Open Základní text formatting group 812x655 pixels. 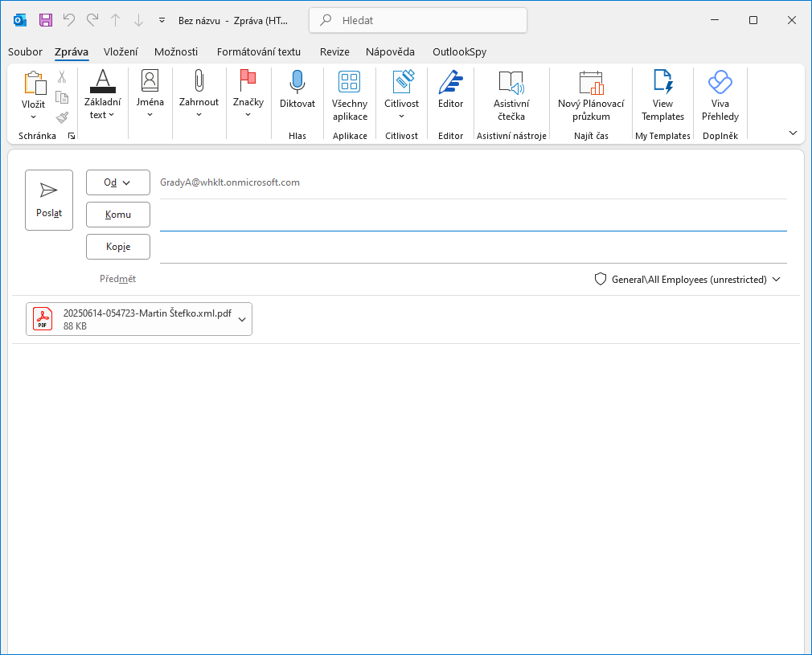(103, 96)
